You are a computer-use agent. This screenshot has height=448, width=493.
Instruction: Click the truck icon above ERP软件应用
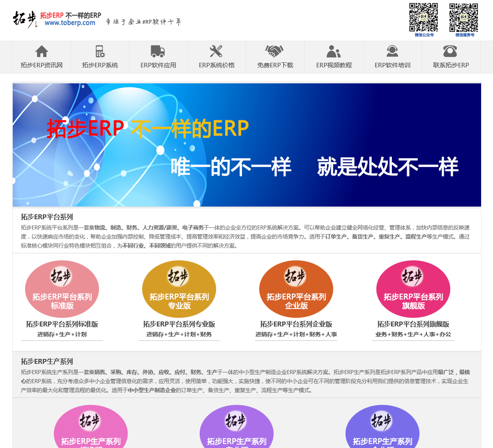[158, 51]
